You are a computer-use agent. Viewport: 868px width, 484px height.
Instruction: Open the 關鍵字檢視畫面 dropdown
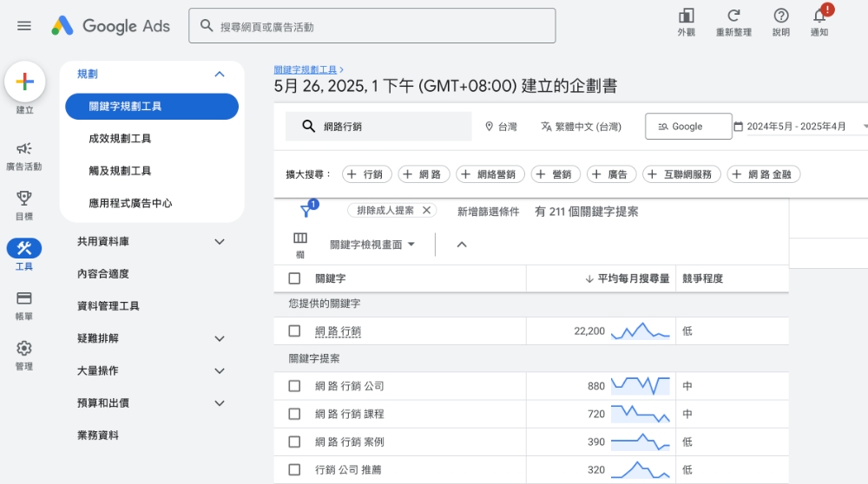[x=372, y=245]
